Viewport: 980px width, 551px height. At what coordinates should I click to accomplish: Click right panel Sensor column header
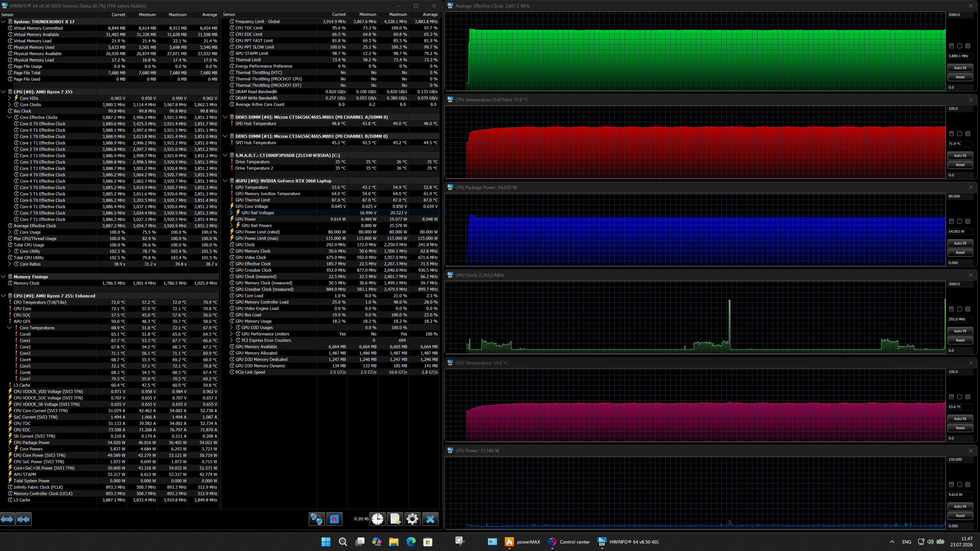point(269,15)
